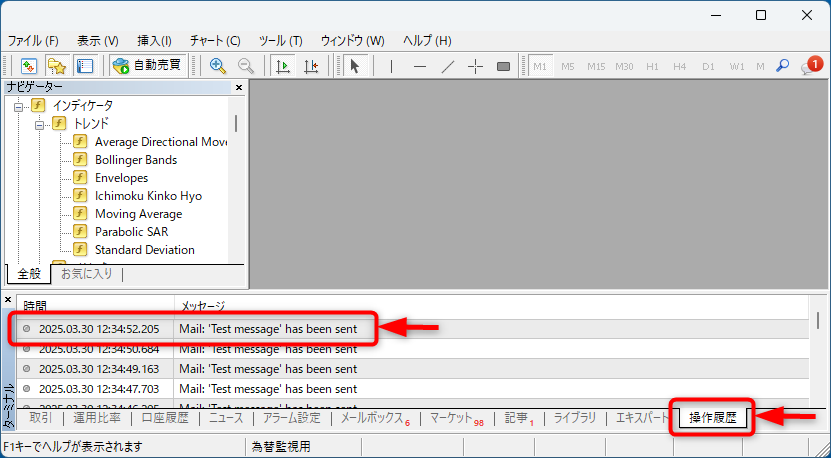Open the notification bubble with red badge
831x458 pixels.
pos(811,66)
